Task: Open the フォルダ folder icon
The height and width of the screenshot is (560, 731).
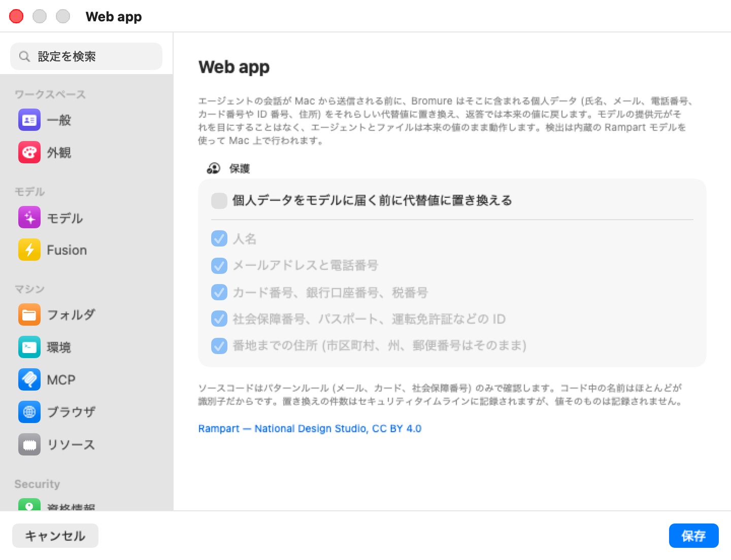Action: pos(29,315)
